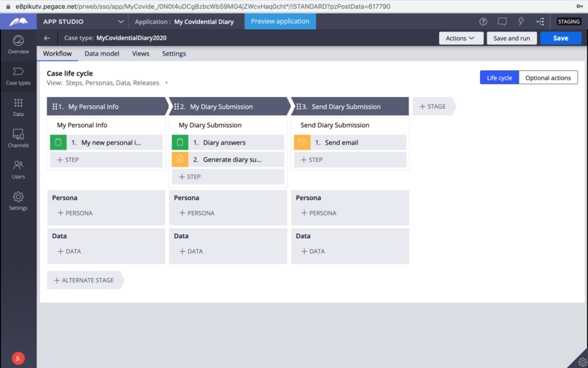Select the Send Diary Submission stage header
The image size is (588, 368).
tap(350, 107)
